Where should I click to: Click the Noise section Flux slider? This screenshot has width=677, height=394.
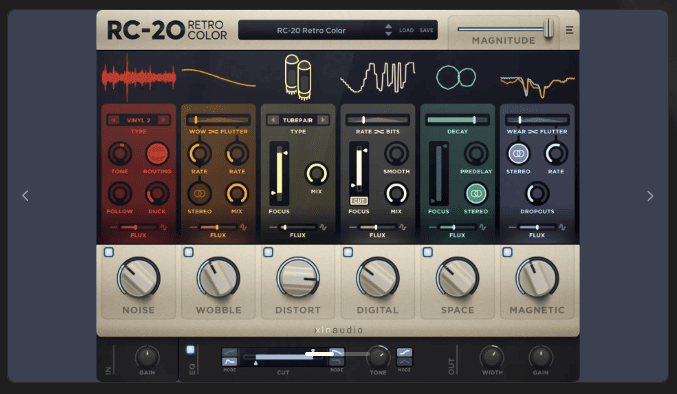138,227
